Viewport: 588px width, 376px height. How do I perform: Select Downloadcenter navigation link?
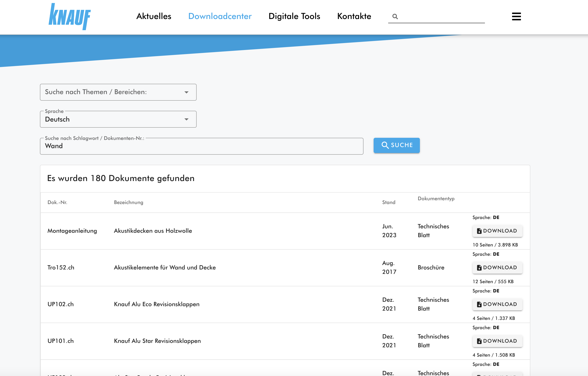220,16
